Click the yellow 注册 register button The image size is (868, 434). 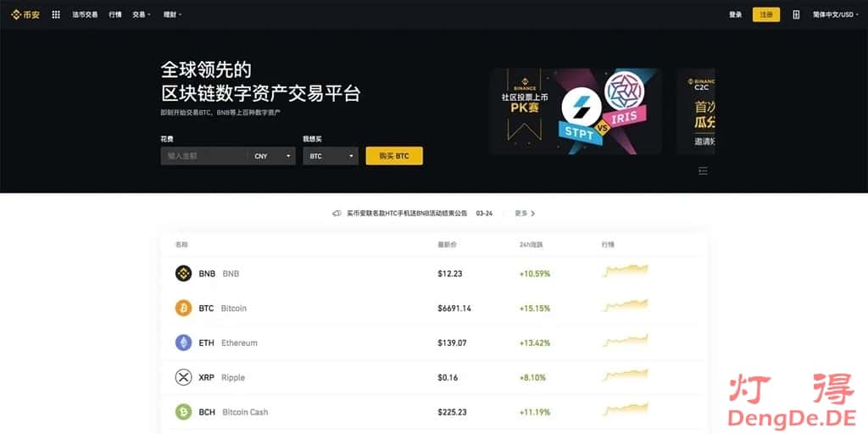[x=766, y=15]
